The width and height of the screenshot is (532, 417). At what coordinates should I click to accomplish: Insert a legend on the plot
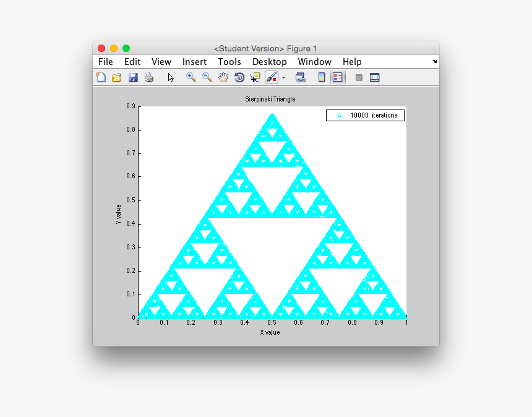tap(337, 77)
